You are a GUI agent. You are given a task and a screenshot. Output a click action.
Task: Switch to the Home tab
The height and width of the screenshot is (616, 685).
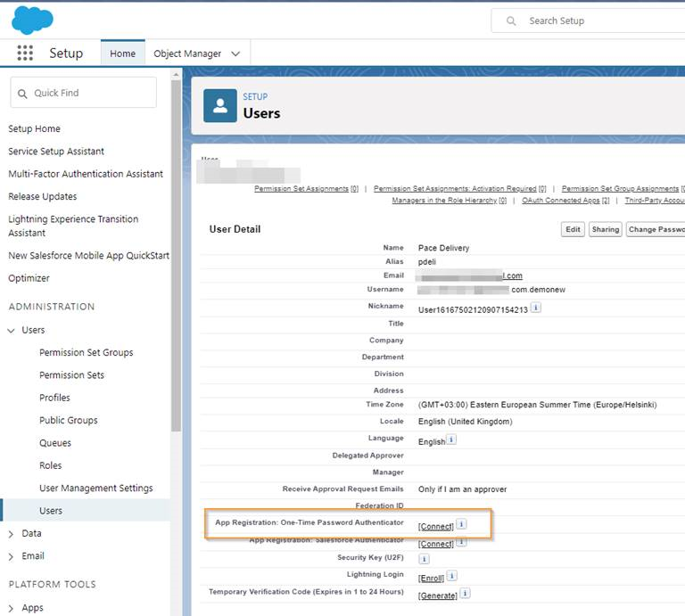(123, 53)
